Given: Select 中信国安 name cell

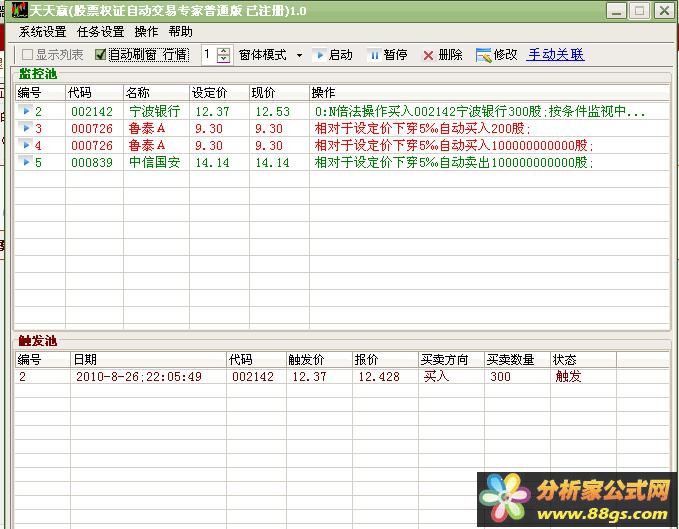Looking at the screenshot, I should pos(154,162).
